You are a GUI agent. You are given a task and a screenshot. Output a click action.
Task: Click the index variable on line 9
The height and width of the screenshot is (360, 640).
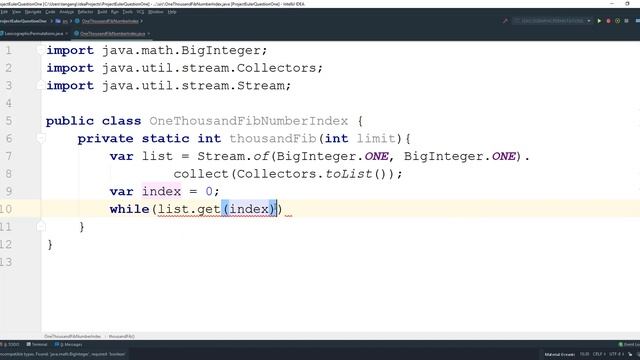(x=161, y=191)
